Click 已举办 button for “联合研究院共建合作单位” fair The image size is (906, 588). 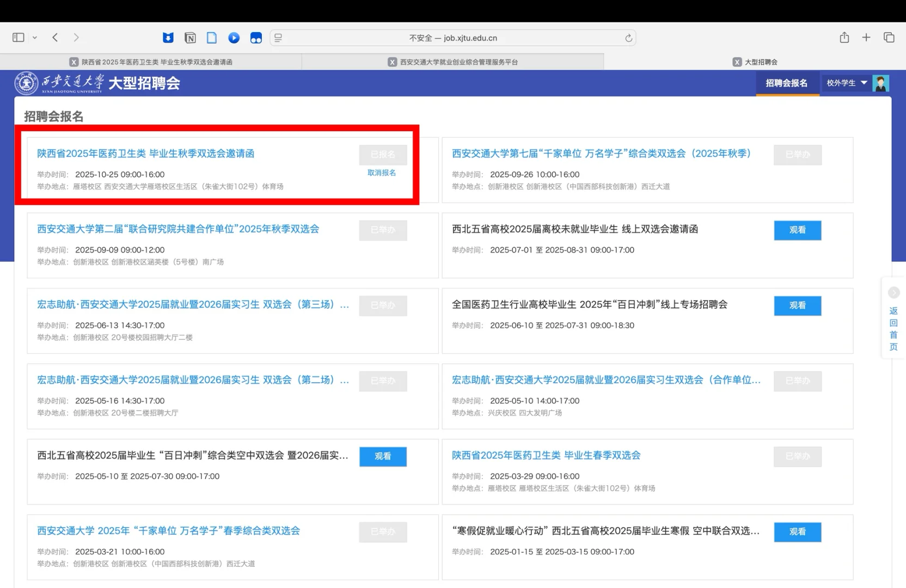(x=383, y=230)
